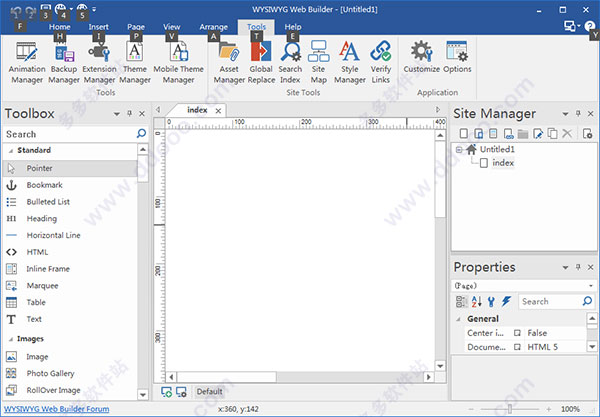
Task: Select the Bookmark tool
Action: [x=70, y=185]
